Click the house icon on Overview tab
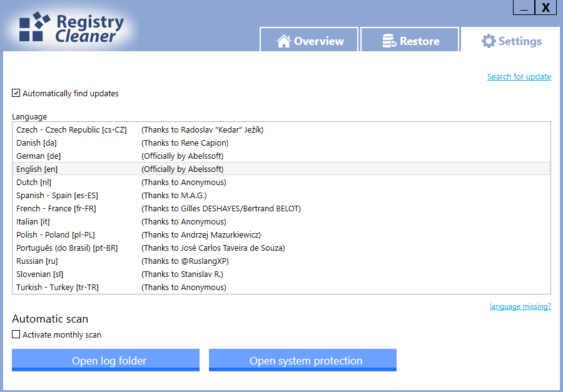The height and width of the screenshot is (392, 563). pyautogui.click(x=283, y=41)
